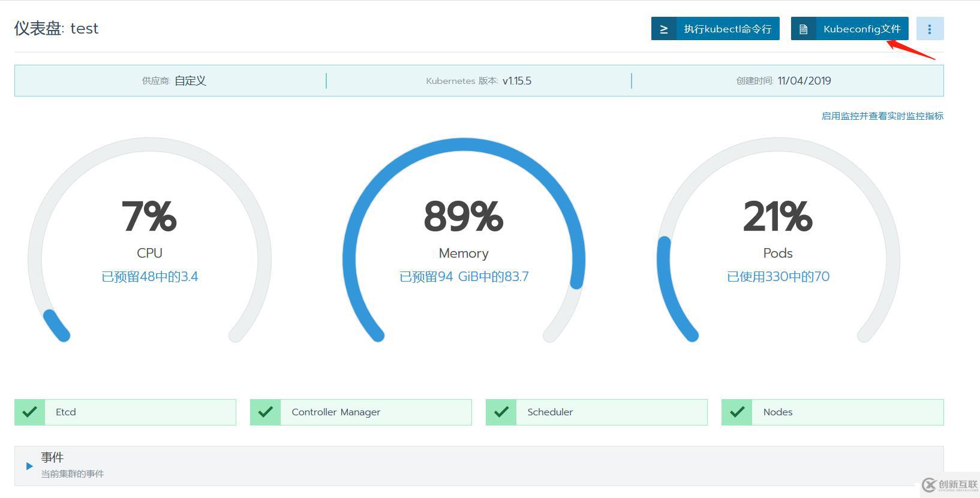This screenshot has height=498, width=980.
Task: Open the three-dot more actions menu
Action: (x=930, y=29)
